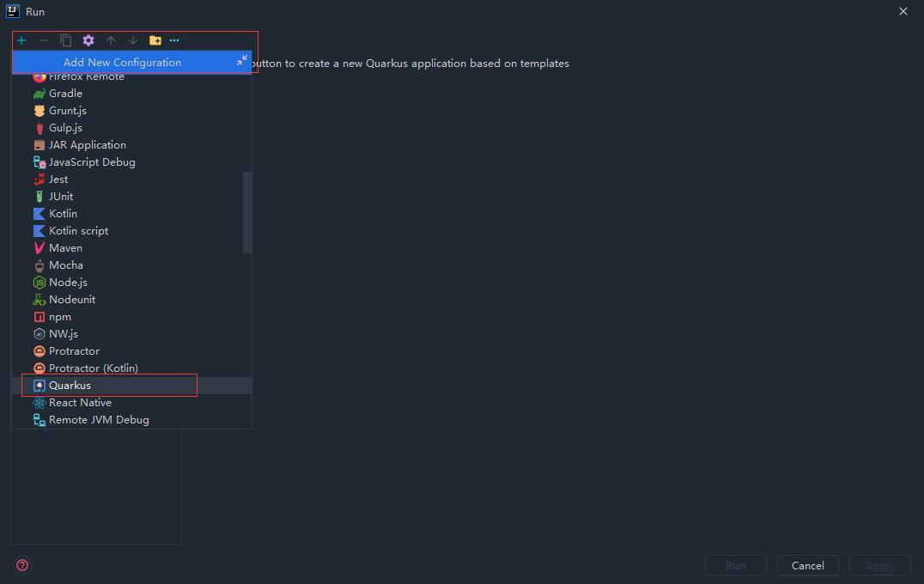Click the Kotlin script K icon
924x584 pixels.
click(39, 231)
